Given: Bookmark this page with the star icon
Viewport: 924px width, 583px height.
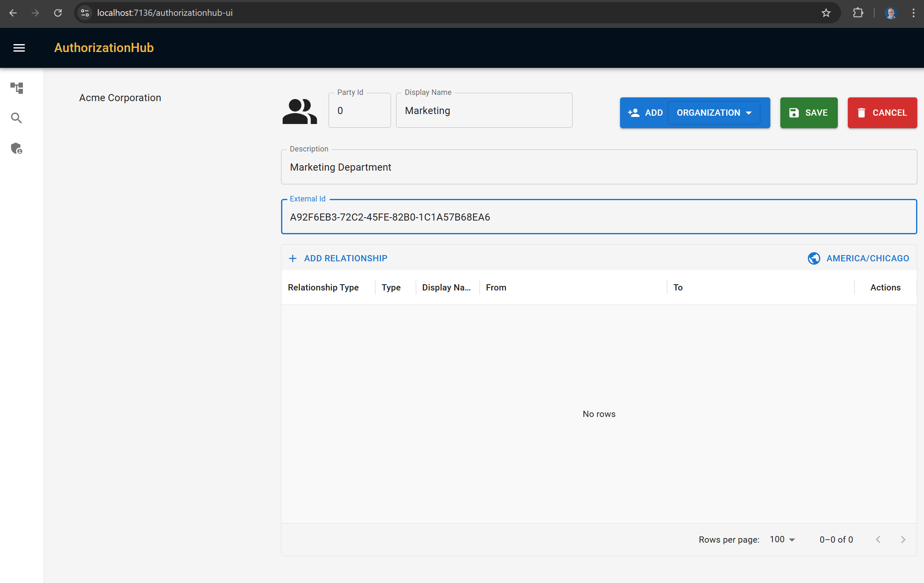Looking at the screenshot, I should [826, 13].
